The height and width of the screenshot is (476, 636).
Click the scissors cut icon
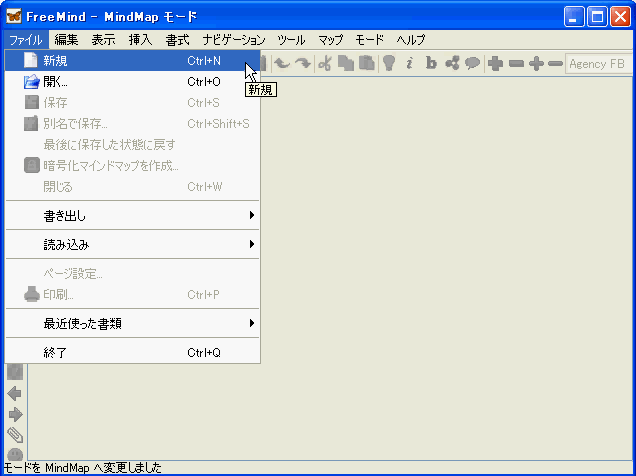tap(325, 64)
